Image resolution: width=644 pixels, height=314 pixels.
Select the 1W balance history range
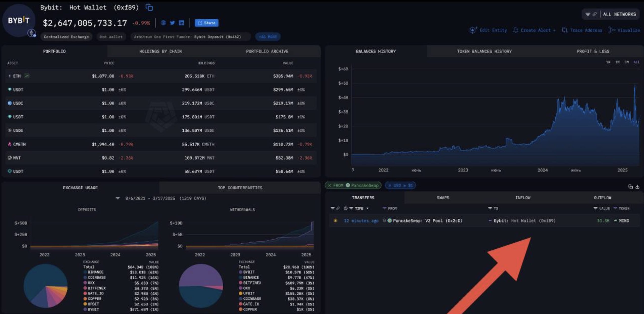point(608,62)
